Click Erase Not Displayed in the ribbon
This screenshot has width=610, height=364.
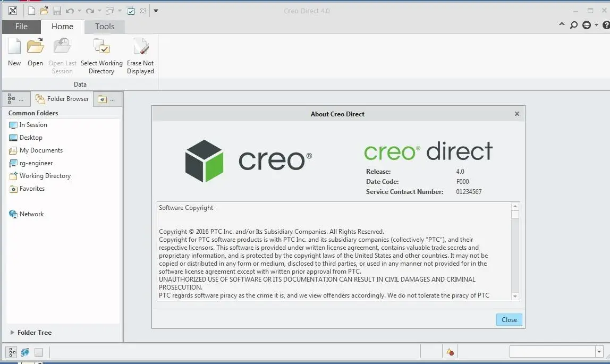coord(140,56)
